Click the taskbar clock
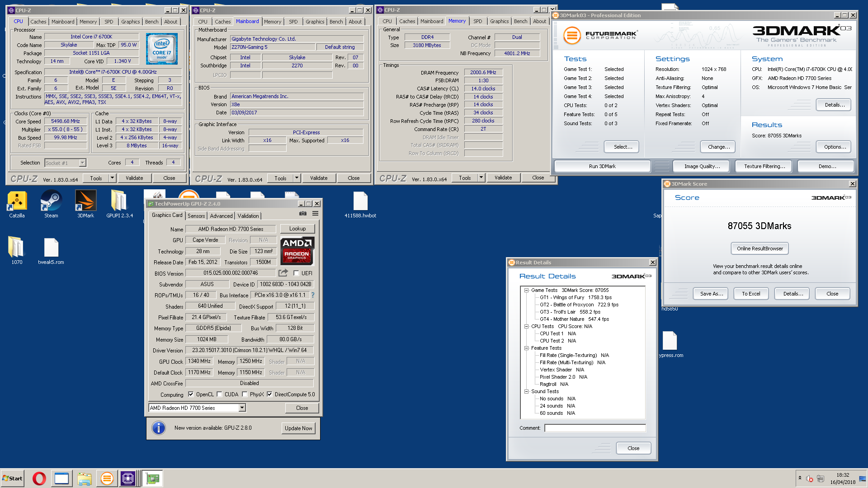 (843, 479)
